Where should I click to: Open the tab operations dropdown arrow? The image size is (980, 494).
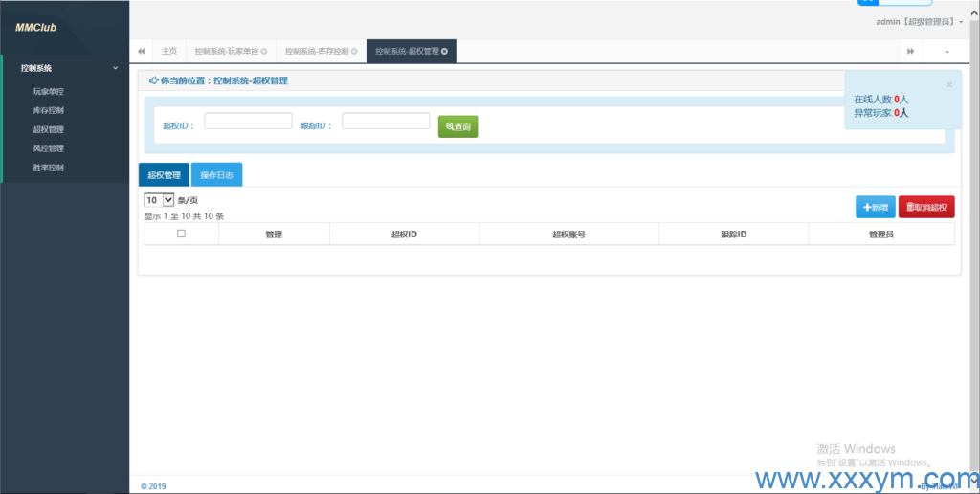coord(947,51)
